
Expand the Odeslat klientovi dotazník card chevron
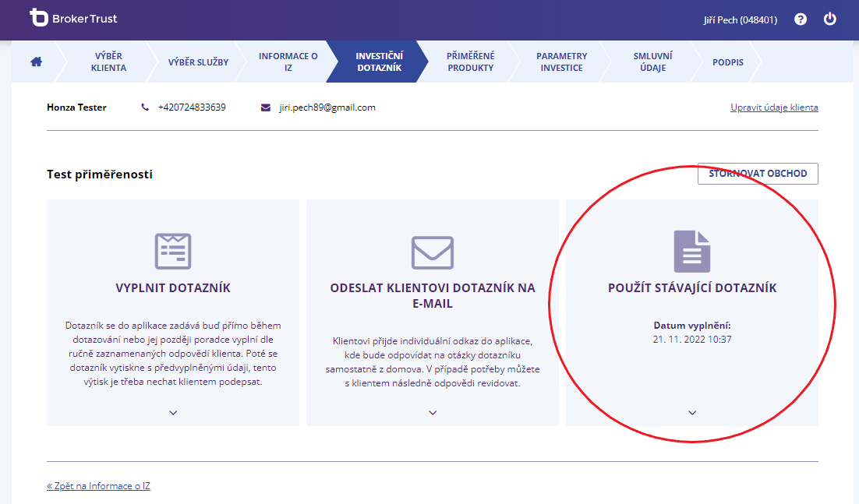433,413
